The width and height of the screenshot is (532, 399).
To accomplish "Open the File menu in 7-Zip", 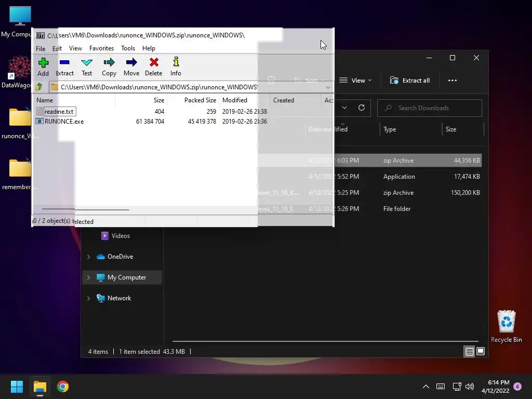I will [x=41, y=48].
